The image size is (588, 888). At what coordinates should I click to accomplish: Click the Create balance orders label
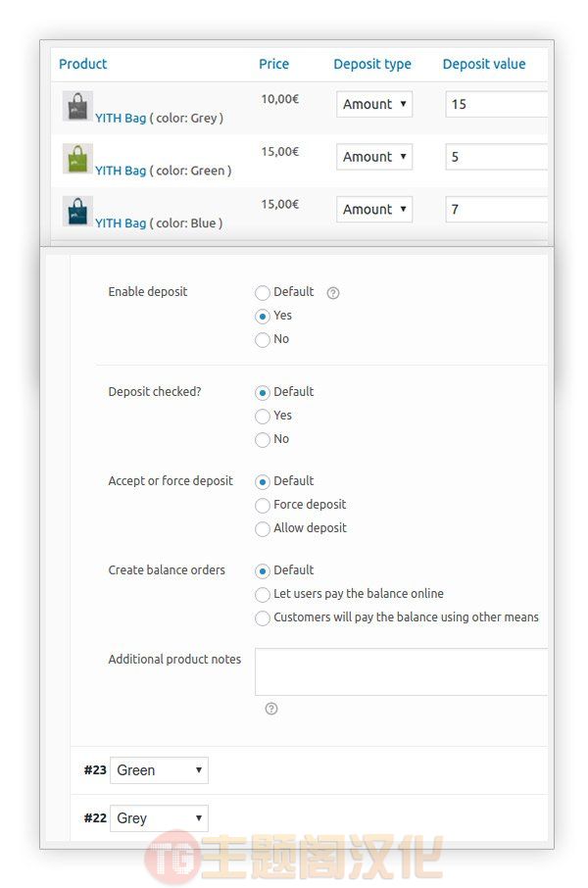[167, 570]
